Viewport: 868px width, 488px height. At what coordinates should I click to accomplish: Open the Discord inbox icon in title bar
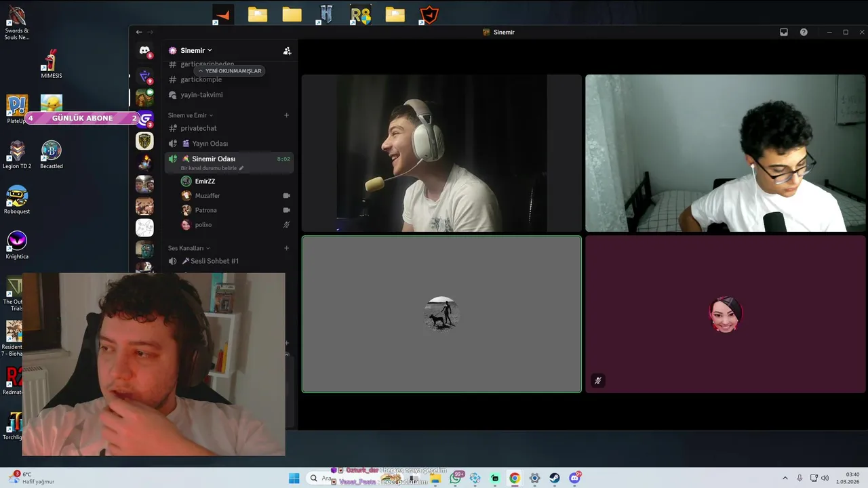pos(784,32)
